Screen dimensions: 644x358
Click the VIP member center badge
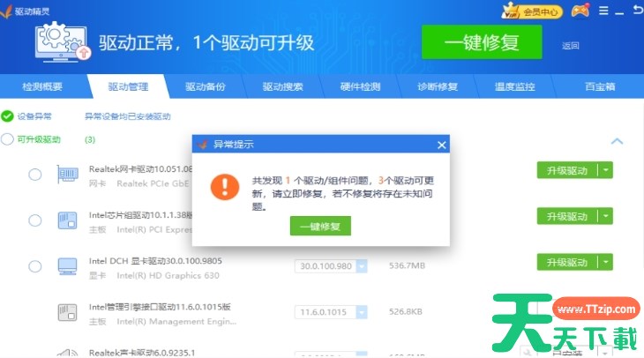point(532,11)
